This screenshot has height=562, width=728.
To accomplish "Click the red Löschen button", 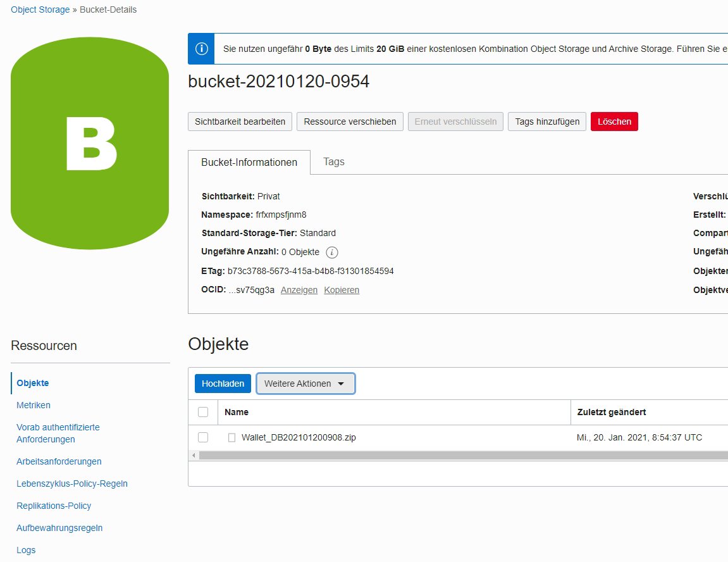I will tap(614, 122).
